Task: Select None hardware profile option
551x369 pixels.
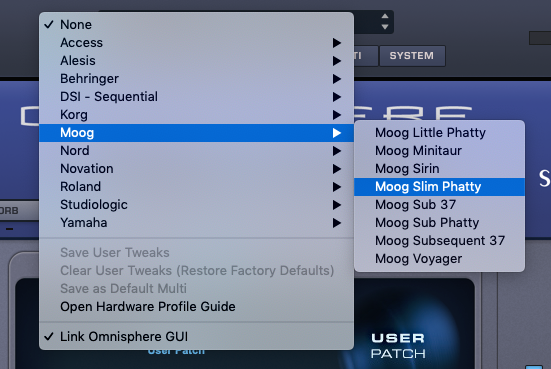Action: click(x=196, y=25)
